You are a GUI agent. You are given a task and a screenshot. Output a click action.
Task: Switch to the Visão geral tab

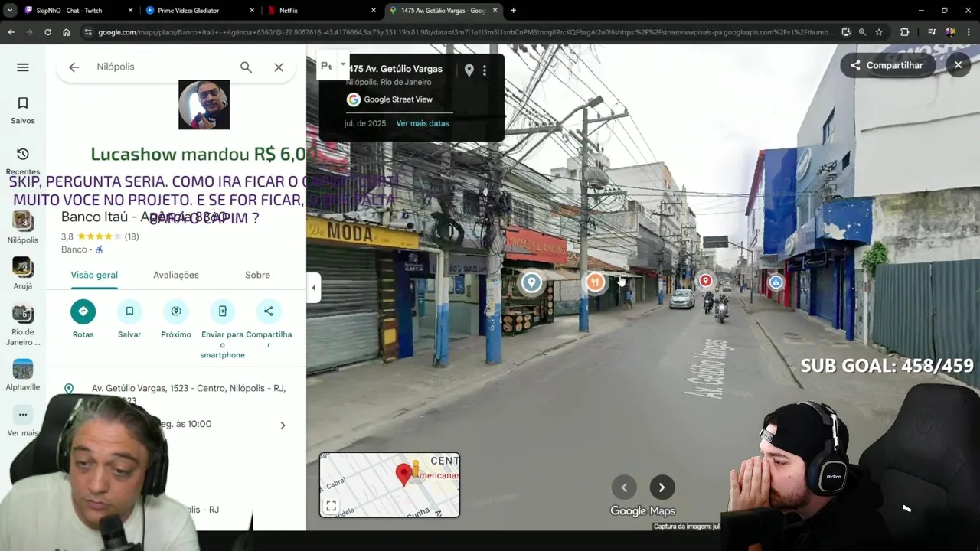[x=94, y=275]
